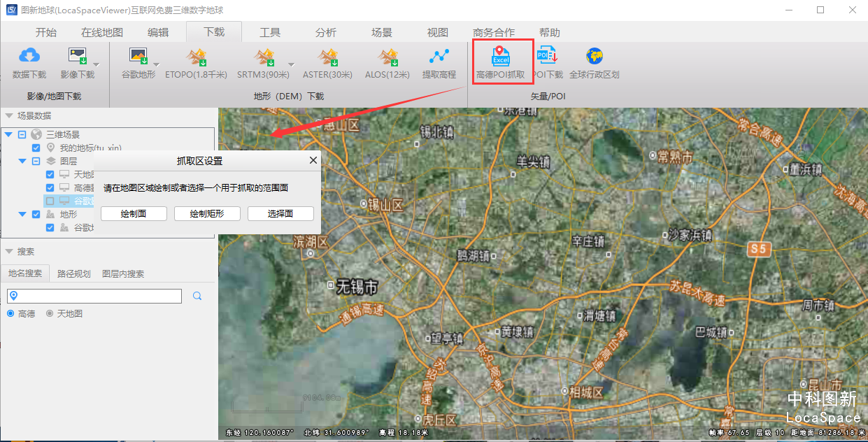This screenshot has height=442, width=868.
Task: Toggle the 三维场景 tri-state checkbox
Action: pyautogui.click(x=22, y=134)
